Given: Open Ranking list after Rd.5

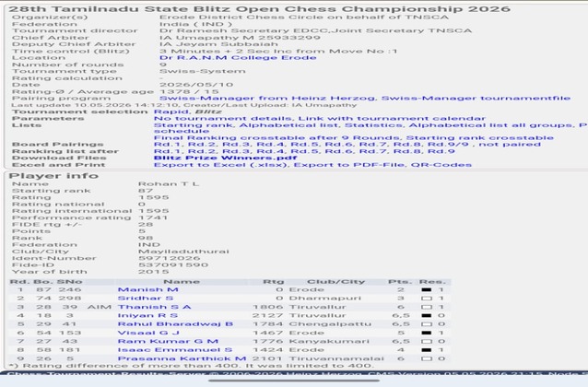Looking at the screenshot, I should [305, 151].
